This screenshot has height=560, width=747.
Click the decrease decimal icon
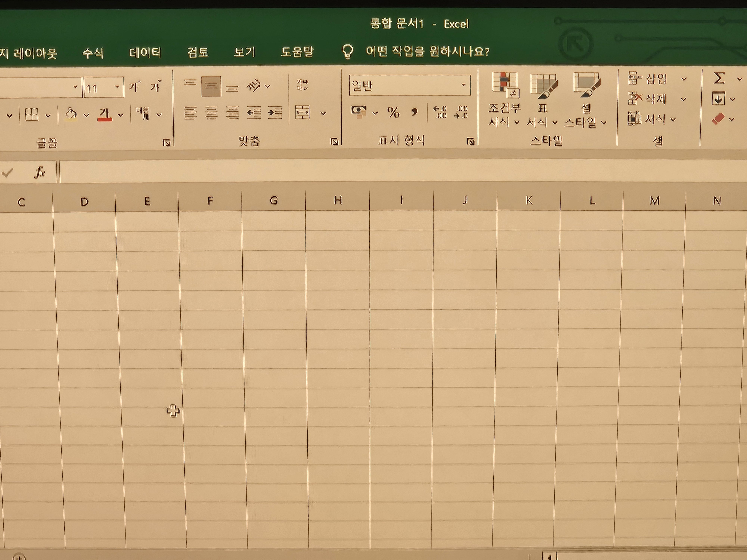click(x=461, y=112)
